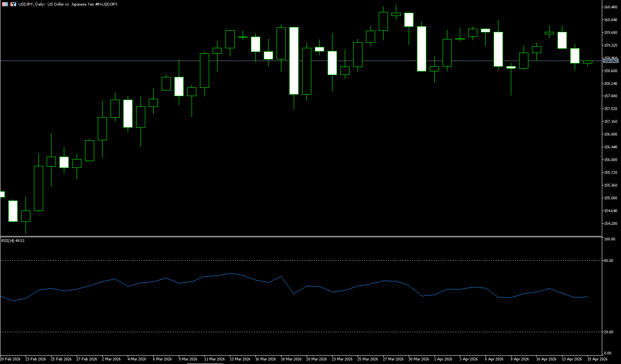Click the 20 Feb 2026 date label
The width and height of the screenshot is (621, 364).
(x=10, y=359)
